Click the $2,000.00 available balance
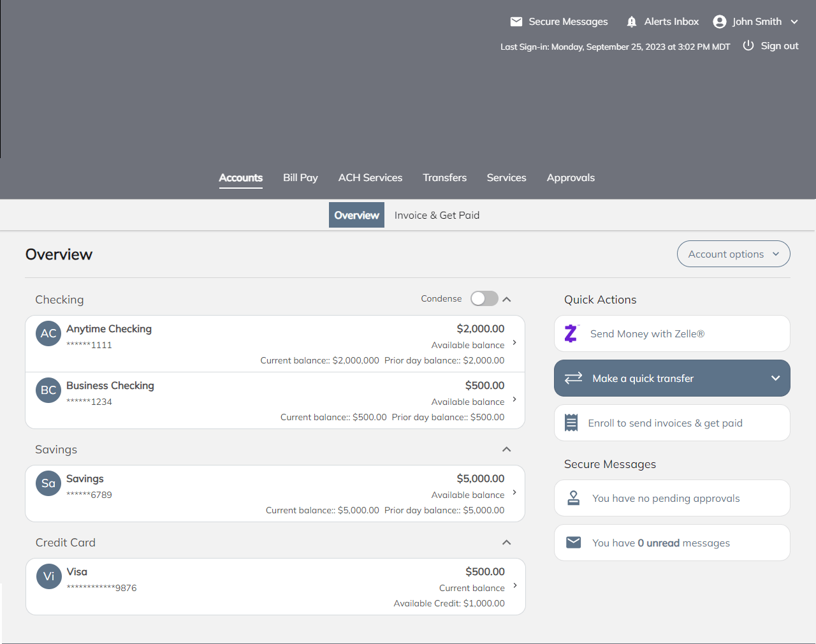816x644 pixels. (481, 329)
